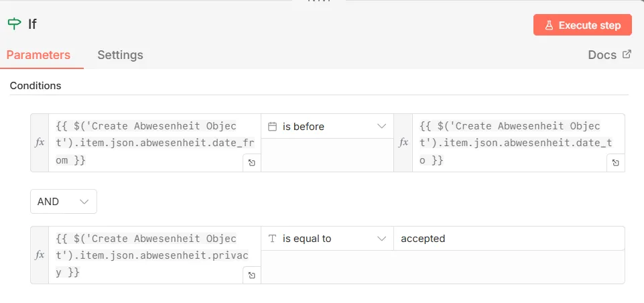Expand the AND combinator dropdown

[x=64, y=201]
